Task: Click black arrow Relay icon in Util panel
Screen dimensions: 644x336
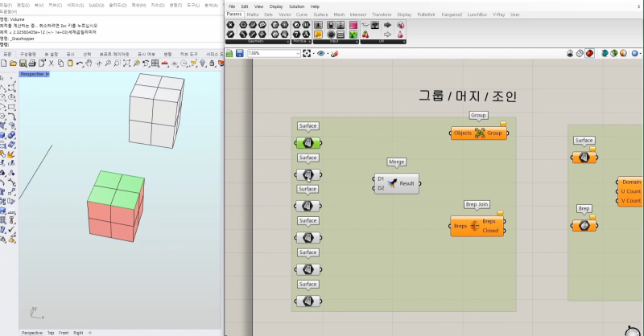Action: tap(387, 25)
